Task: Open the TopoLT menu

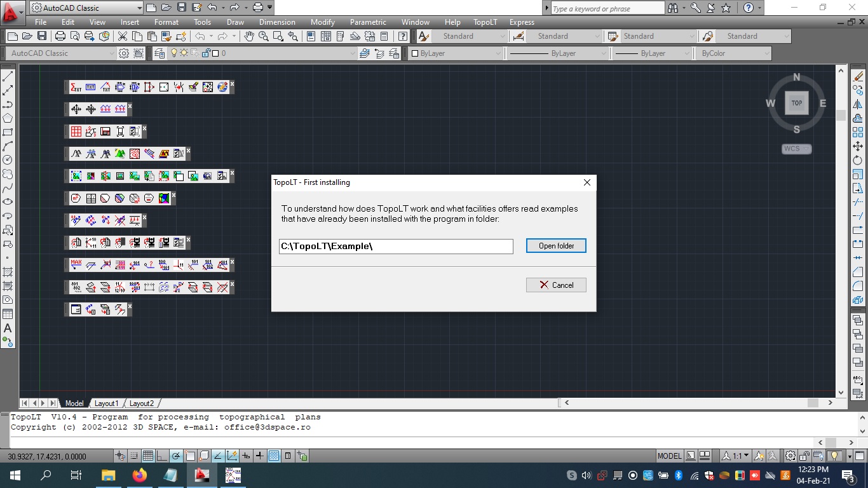Action: pyautogui.click(x=485, y=22)
